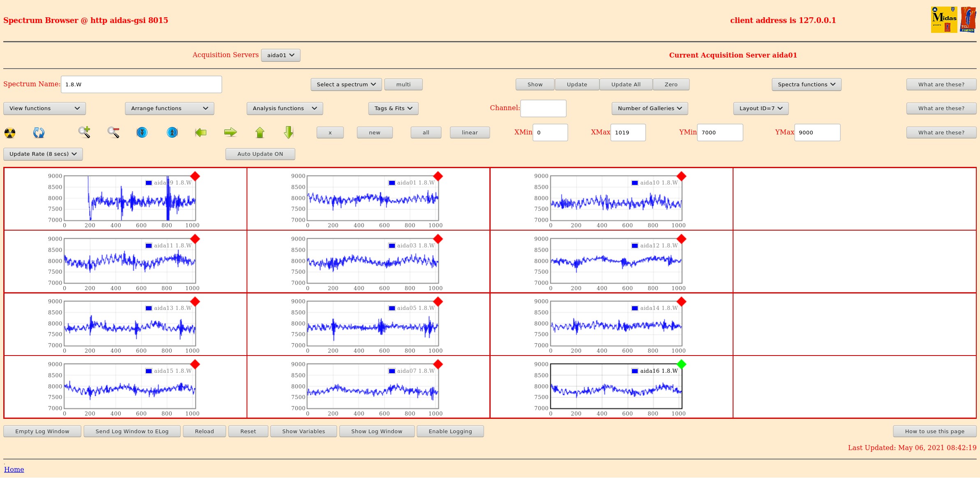
Task: Click the YMax input field
Action: (x=817, y=133)
